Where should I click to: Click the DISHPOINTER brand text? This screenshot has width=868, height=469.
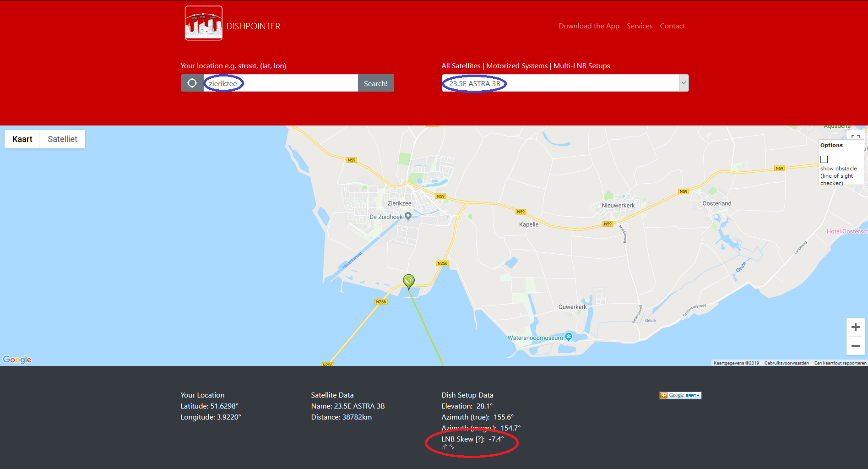click(253, 27)
